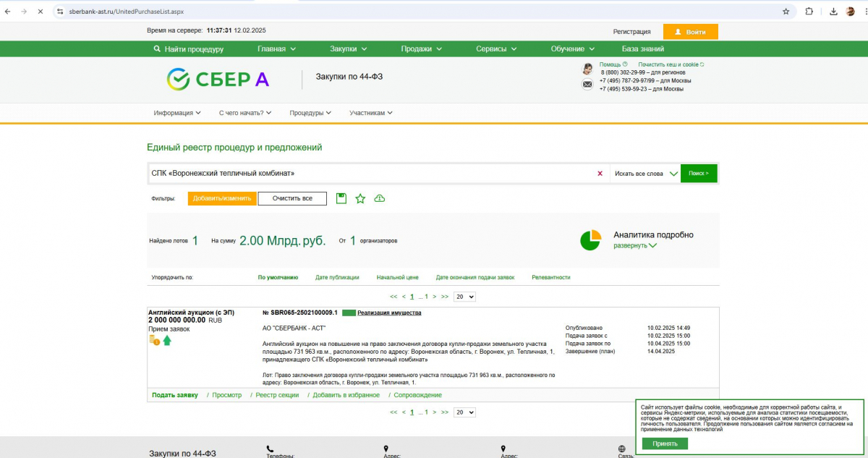Click the coins icon in the auction lot
The width and height of the screenshot is (868, 458).
pos(154,340)
